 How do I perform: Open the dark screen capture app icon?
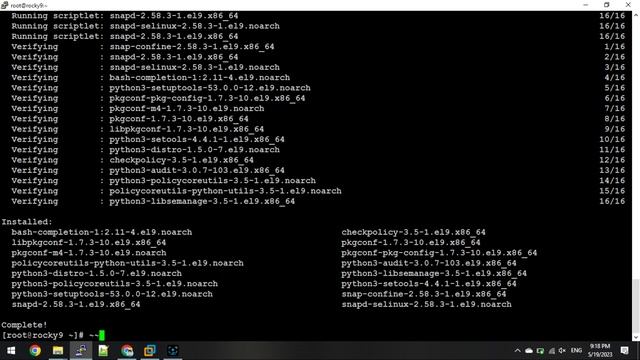(x=173, y=351)
